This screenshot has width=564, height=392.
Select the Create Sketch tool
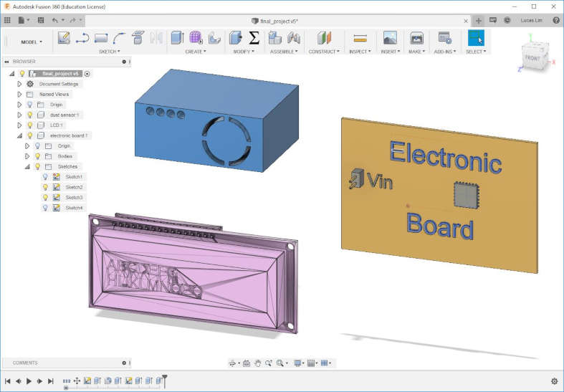pyautogui.click(x=64, y=38)
